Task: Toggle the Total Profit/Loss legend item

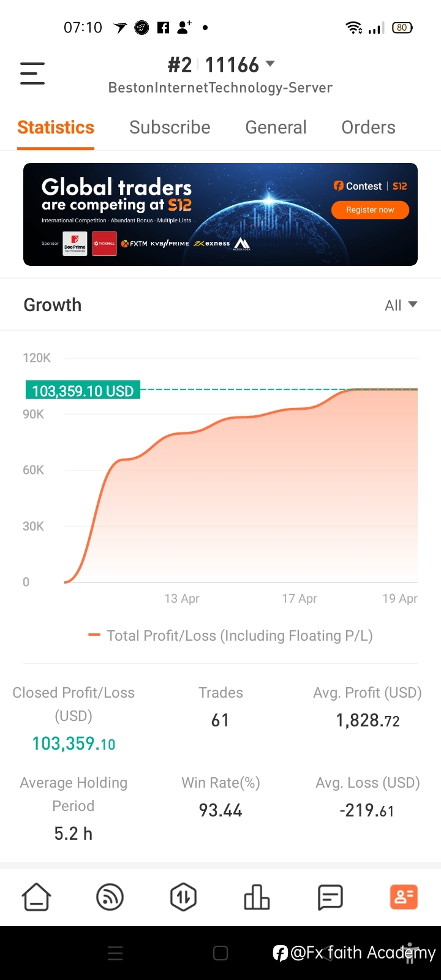Action: (x=231, y=636)
